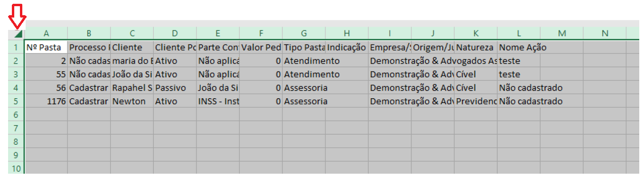This screenshot has height=177, width=644.
Task: Click the 'Natureza' header cell
Action: [476, 47]
